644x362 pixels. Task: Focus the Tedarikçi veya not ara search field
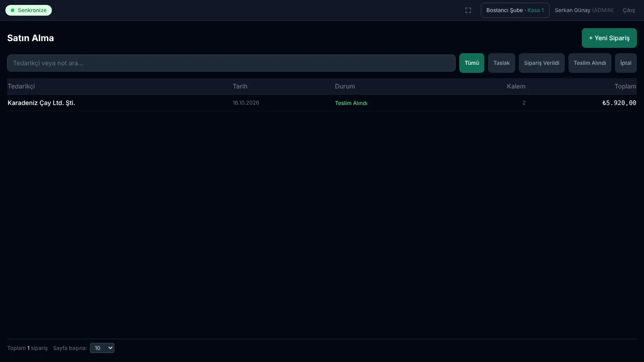click(x=231, y=63)
